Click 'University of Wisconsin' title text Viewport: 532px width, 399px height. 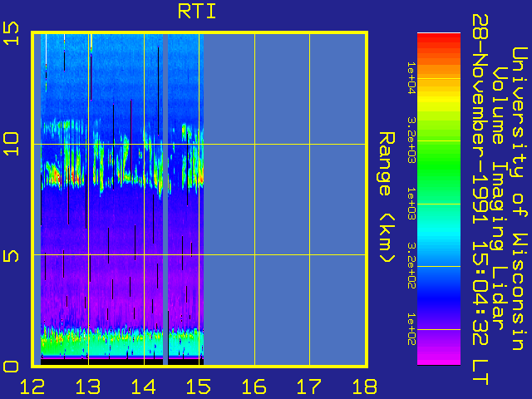coord(520,199)
